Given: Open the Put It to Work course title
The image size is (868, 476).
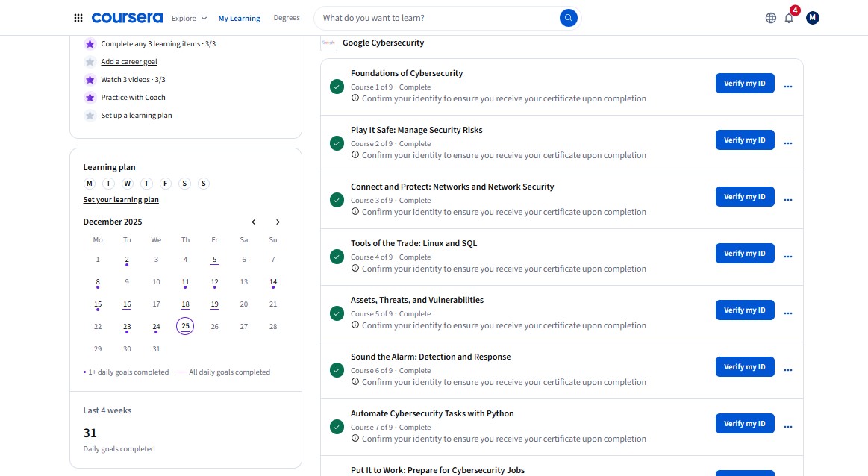Looking at the screenshot, I should click(437, 470).
